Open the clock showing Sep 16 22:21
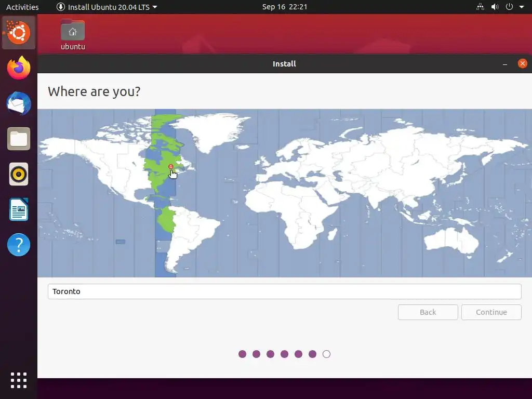The image size is (532, 399). point(285,7)
